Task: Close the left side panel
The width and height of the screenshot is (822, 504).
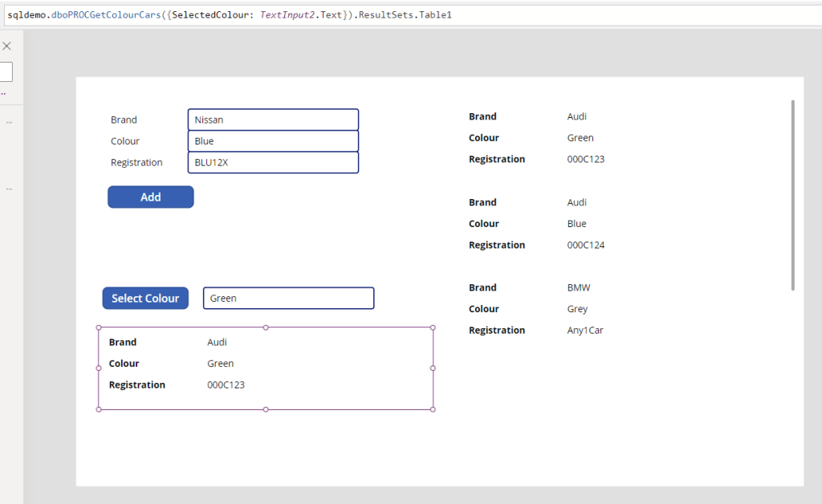Action: tap(6, 46)
